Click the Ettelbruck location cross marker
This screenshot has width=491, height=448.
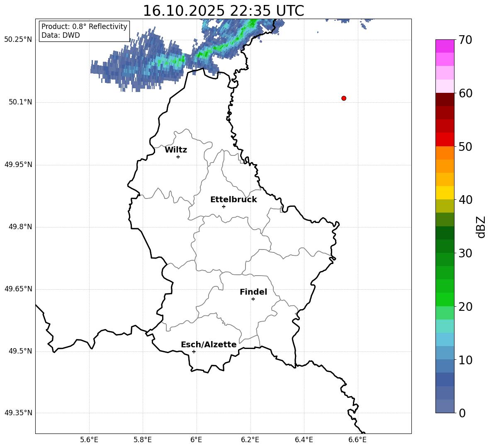pyautogui.click(x=224, y=206)
